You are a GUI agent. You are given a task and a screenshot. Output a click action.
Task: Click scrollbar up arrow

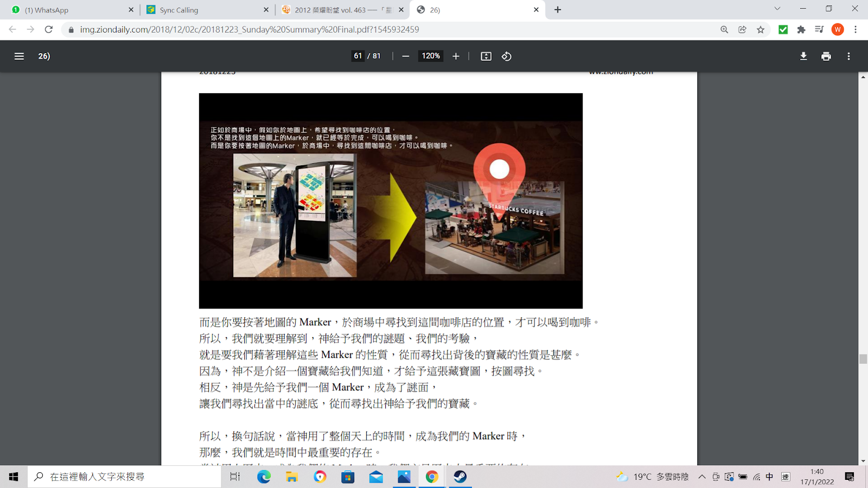863,77
